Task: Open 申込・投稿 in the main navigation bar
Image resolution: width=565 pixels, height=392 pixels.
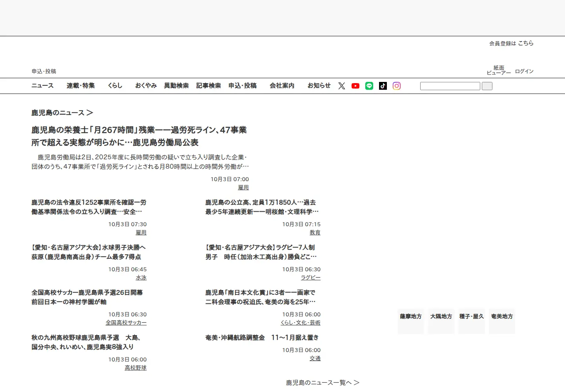Action: coord(242,85)
